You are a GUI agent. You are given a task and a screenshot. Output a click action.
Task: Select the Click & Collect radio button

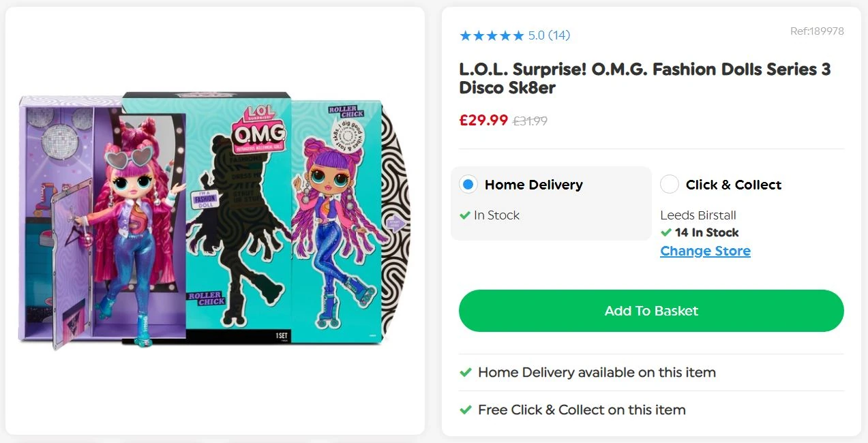click(670, 184)
